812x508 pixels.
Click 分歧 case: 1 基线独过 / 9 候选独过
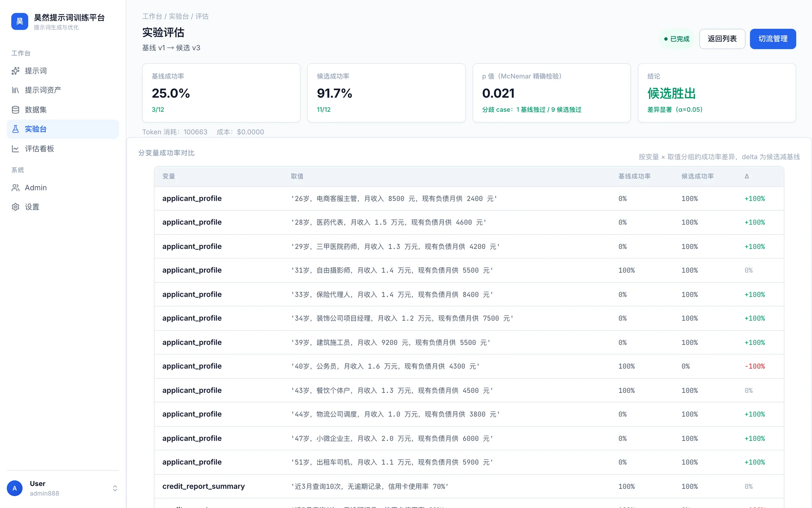532,109
